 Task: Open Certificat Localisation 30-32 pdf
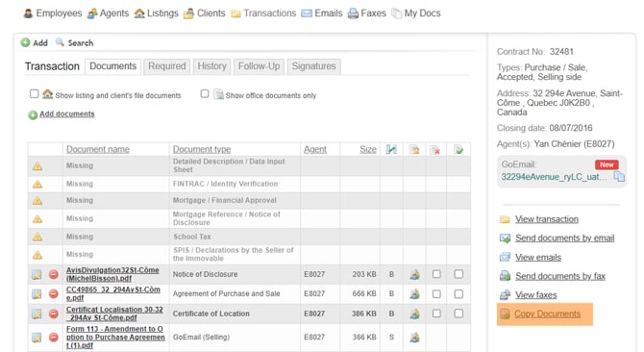(x=114, y=314)
